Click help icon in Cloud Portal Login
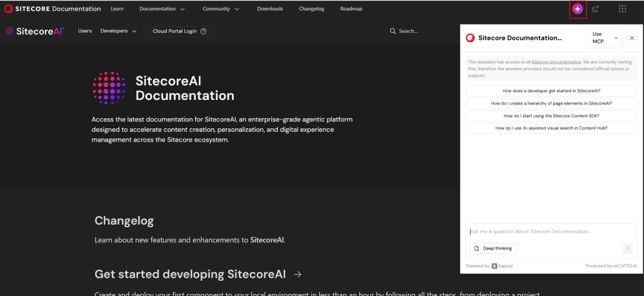This screenshot has width=644, height=296. pyautogui.click(x=204, y=31)
